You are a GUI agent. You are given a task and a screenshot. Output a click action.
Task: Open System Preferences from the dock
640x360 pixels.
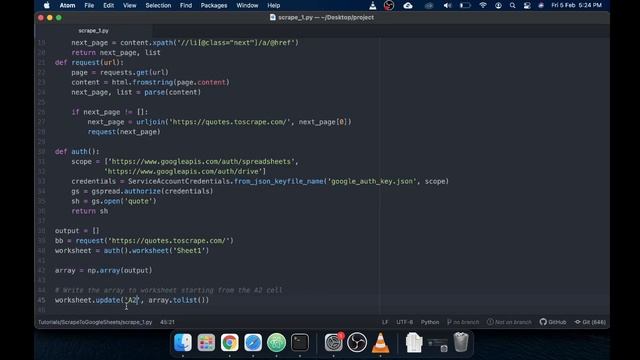point(333,342)
